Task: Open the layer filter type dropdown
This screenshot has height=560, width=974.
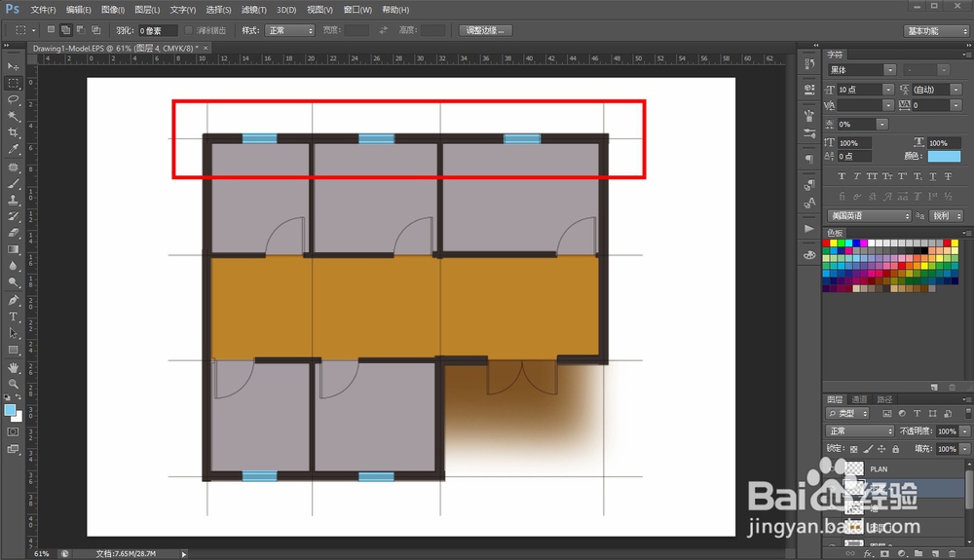Action: coord(847,414)
